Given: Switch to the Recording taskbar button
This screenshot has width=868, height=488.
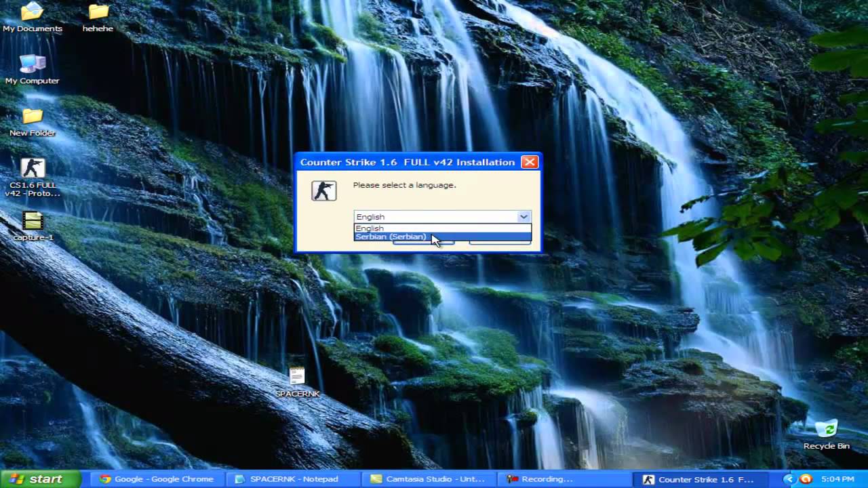Looking at the screenshot, I should pyautogui.click(x=564, y=479).
